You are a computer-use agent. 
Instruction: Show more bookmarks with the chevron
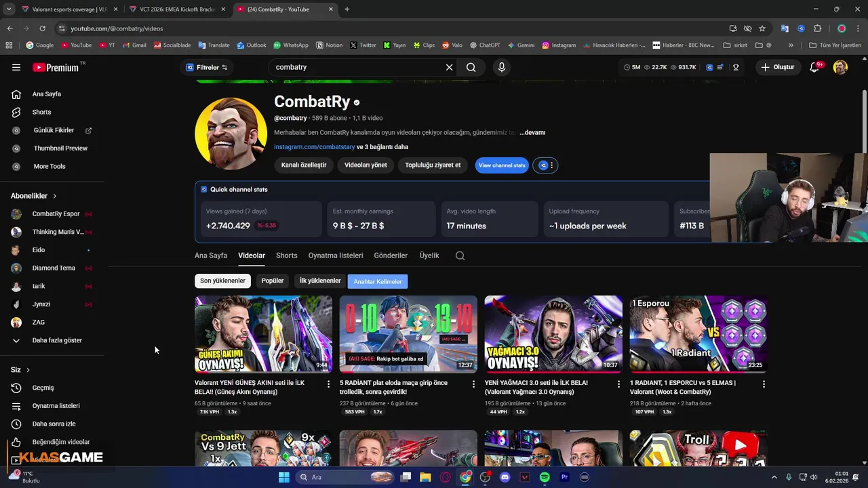point(791,45)
